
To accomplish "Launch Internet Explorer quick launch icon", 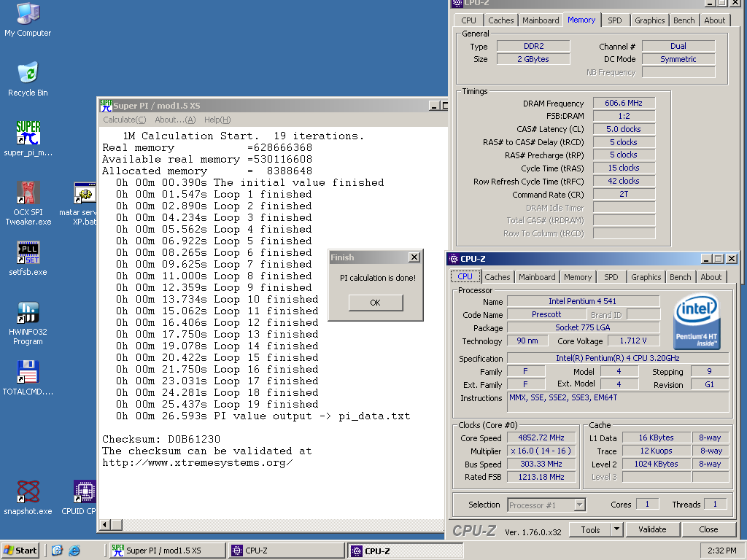I will point(74,551).
